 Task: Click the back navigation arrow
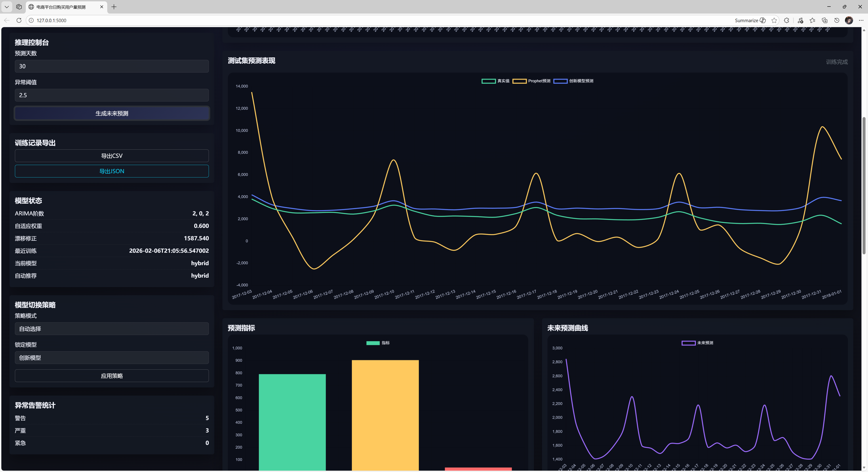(x=7, y=20)
